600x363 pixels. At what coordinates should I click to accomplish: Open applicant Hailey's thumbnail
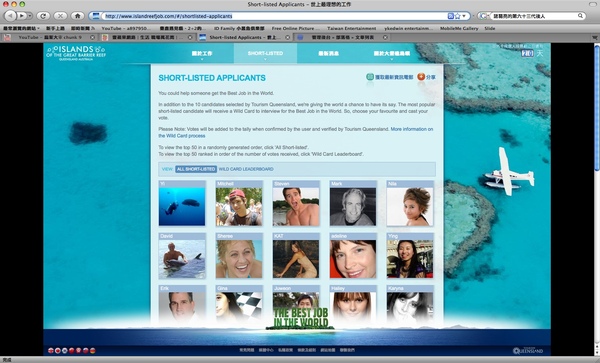coord(353,308)
